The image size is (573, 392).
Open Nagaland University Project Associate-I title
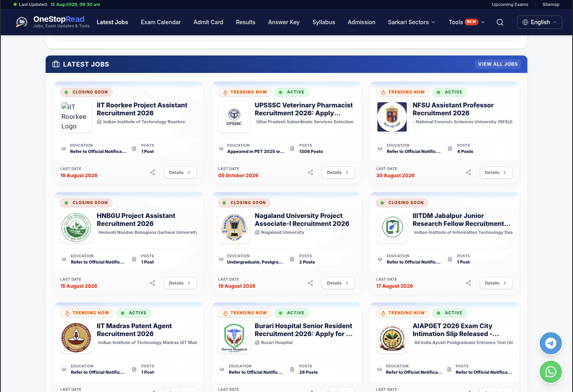302,220
